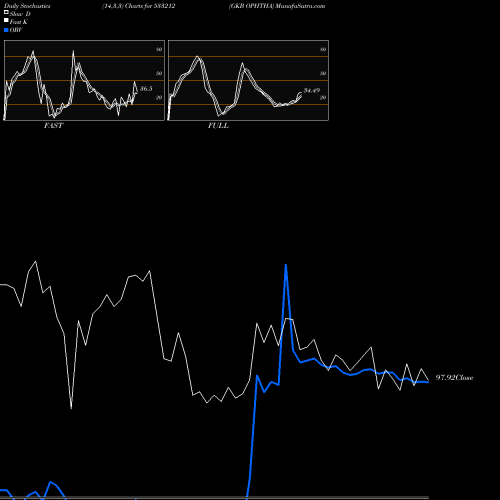
Task: Click the '97.92Close' price label
Action: 454,377
